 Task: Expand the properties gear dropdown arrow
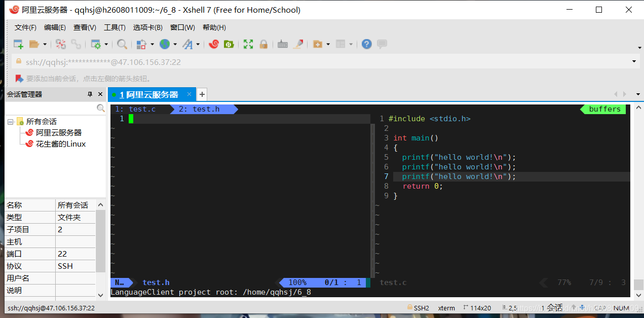pos(106,44)
